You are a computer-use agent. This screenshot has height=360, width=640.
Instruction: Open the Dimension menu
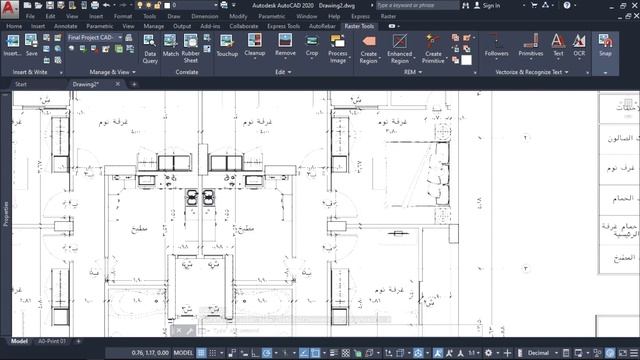pos(204,16)
